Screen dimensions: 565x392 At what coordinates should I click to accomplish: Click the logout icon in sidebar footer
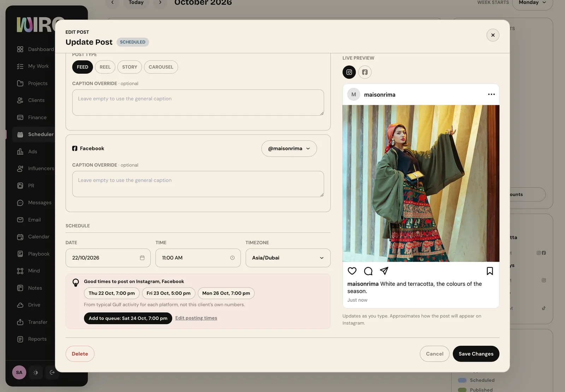point(52,372)
